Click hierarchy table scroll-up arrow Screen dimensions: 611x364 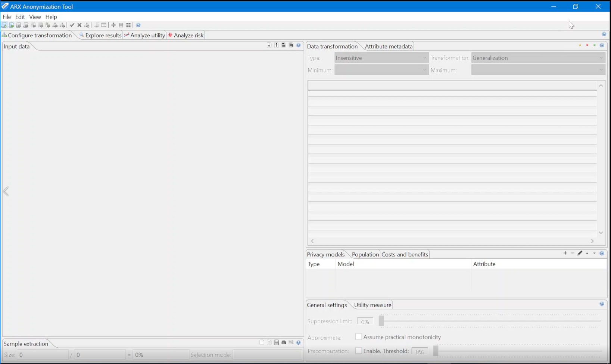pyautogui.click(x=601, y=85)
